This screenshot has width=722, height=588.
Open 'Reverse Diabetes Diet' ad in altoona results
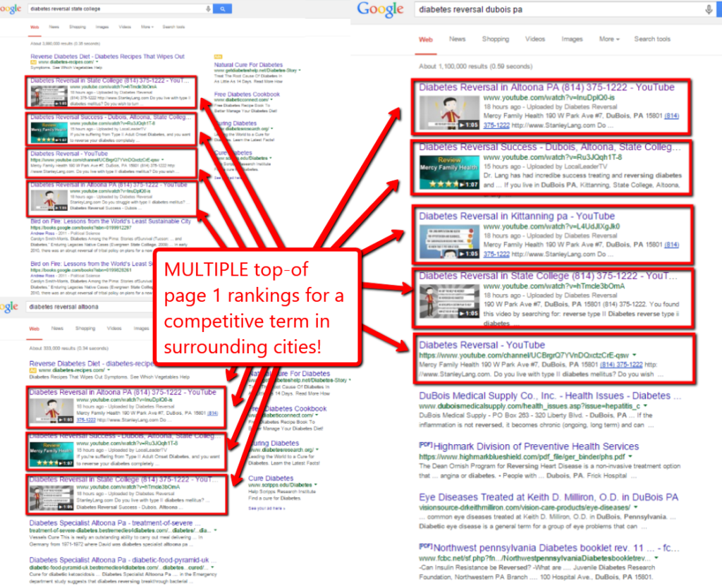point(91,363)
